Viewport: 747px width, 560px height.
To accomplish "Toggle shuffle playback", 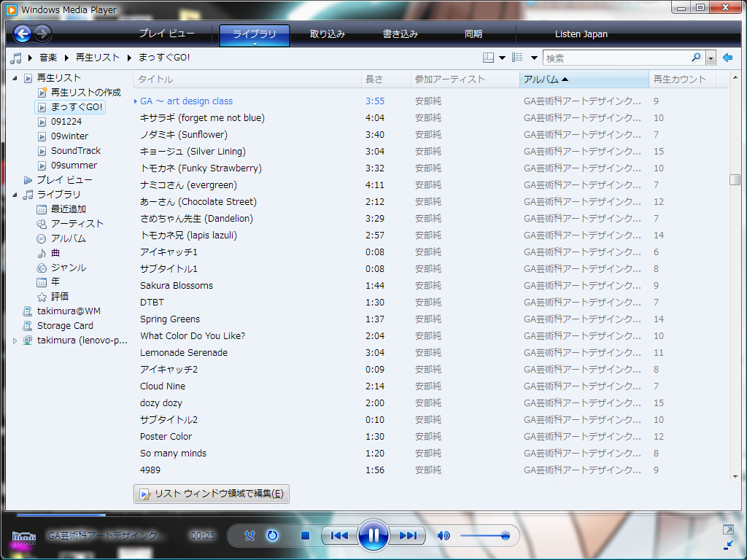I will pyautogui.click(x=249, y=535).
